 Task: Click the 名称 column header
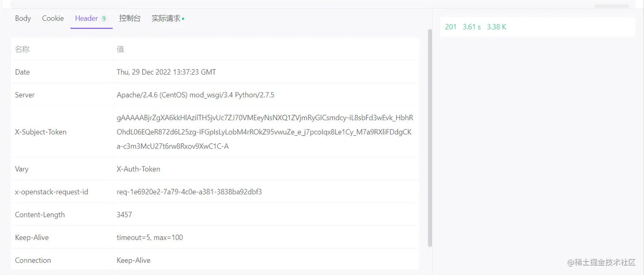[22, 49]
